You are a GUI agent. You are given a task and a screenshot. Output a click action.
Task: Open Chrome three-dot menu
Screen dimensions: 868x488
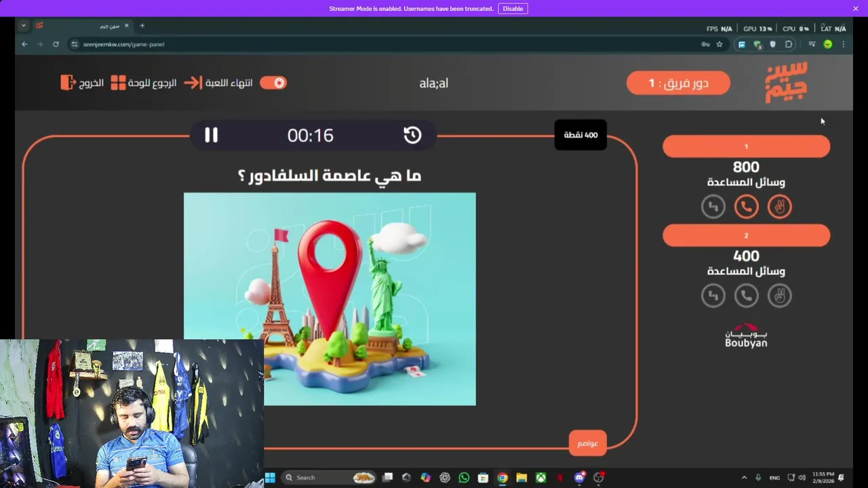[x=843, y=44]
